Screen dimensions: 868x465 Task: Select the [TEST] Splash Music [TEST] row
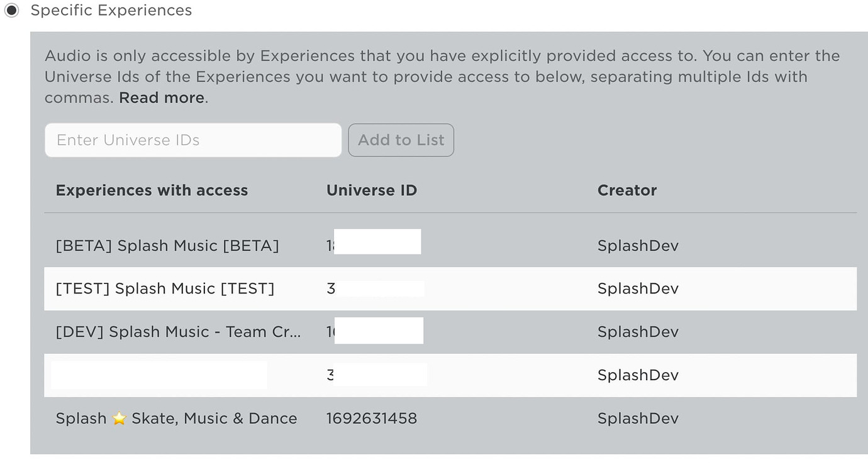point(450,289)
